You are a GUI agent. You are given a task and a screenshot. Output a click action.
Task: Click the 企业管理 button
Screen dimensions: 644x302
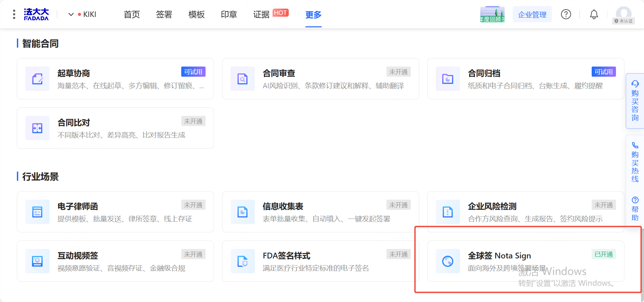532,15
